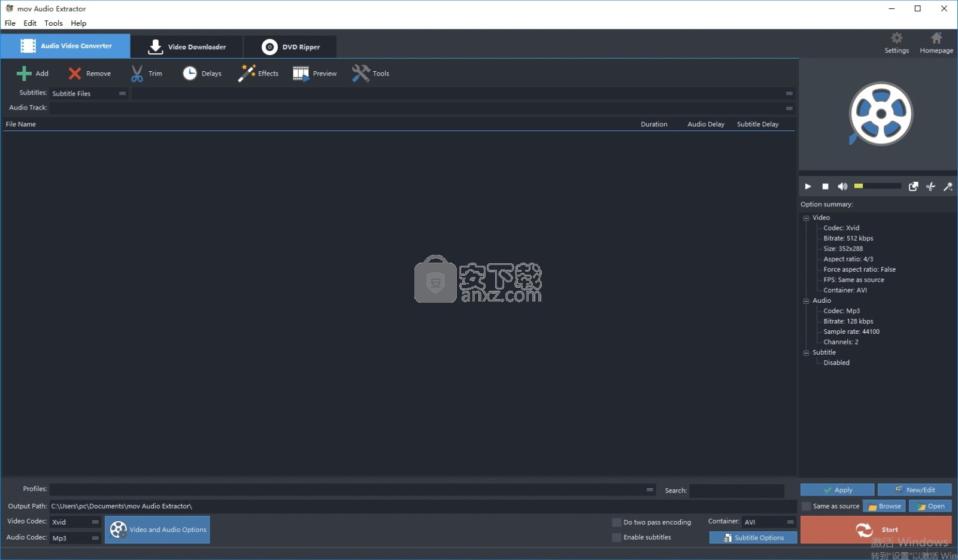Open the Delays clock tool
Viewport: 958px width, 560px height.
click(190, 74)
